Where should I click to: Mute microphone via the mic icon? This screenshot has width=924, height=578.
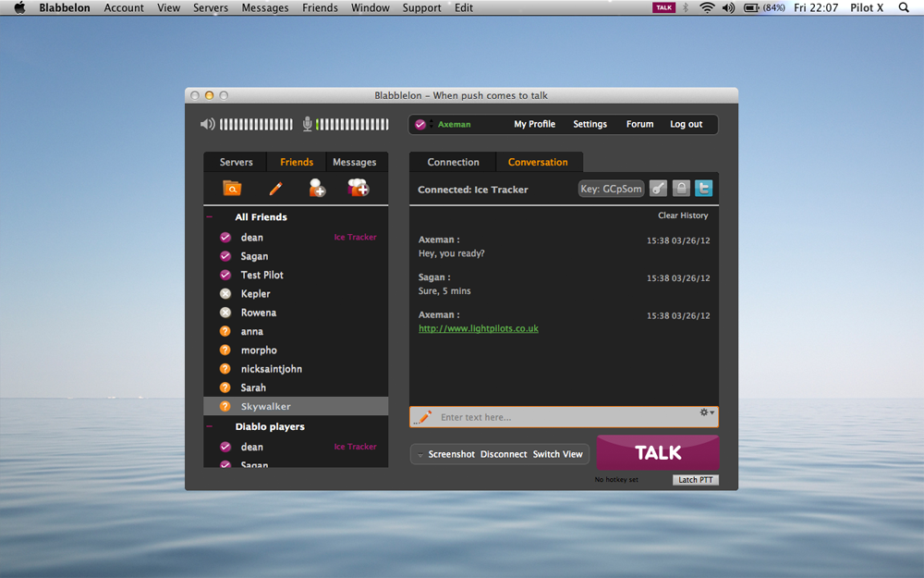[308, 124]
